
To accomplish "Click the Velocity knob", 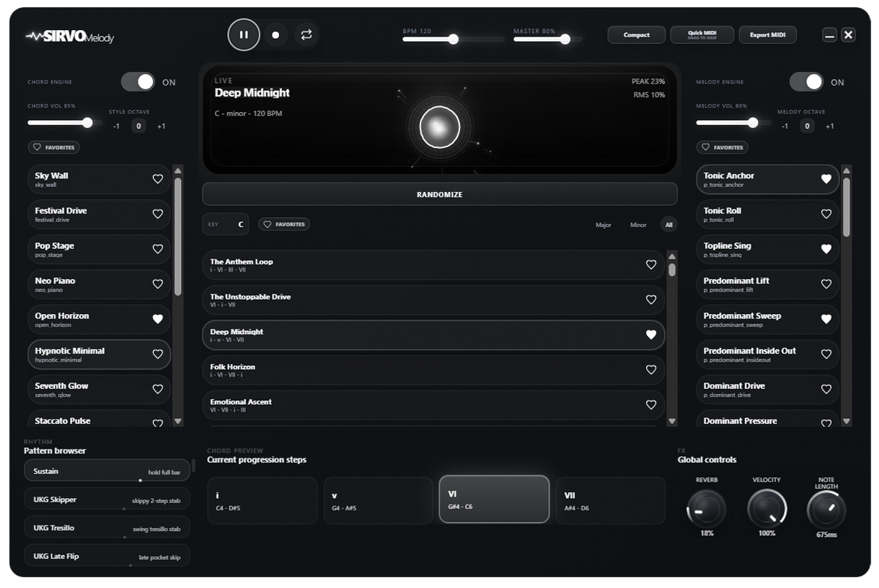I will tap(767, 509).
